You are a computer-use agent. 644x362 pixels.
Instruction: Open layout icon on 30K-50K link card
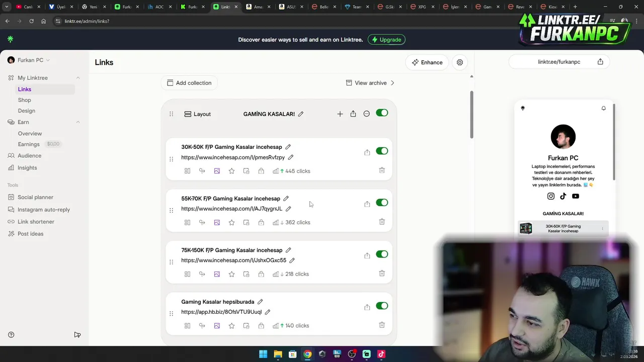tap(187, 171)
